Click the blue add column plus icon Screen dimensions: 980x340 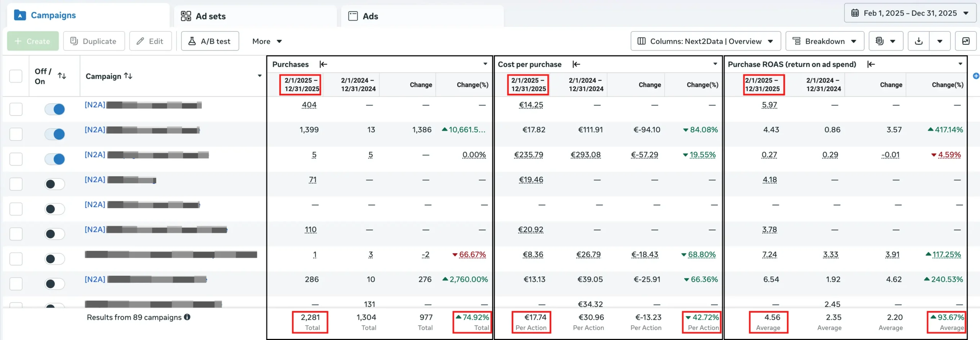[976, 76]
